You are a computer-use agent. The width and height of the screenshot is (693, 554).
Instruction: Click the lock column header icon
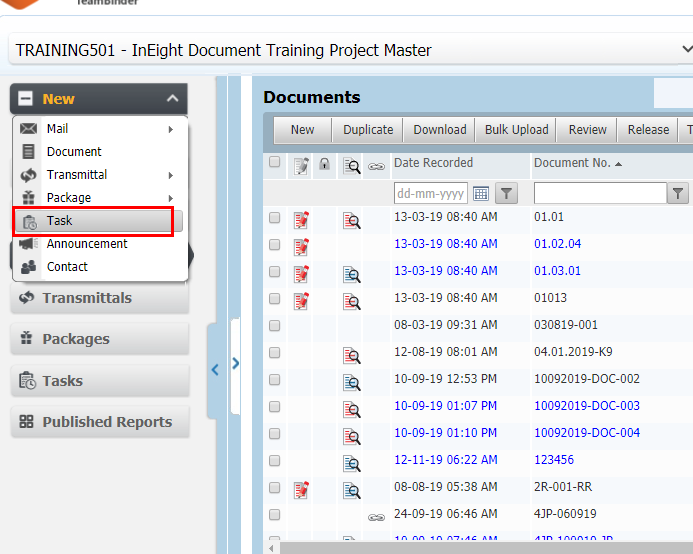click(324, 164)
